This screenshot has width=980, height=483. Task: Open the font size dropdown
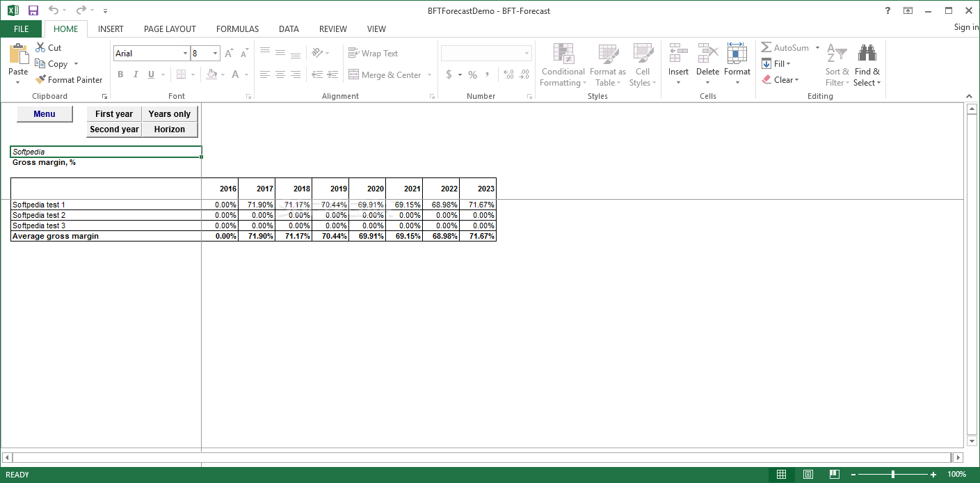[216, 54]
